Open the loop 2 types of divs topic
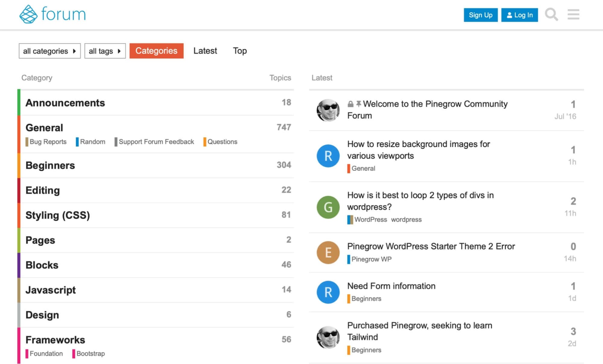The image size is (603, 364). [x=421, y=201]
